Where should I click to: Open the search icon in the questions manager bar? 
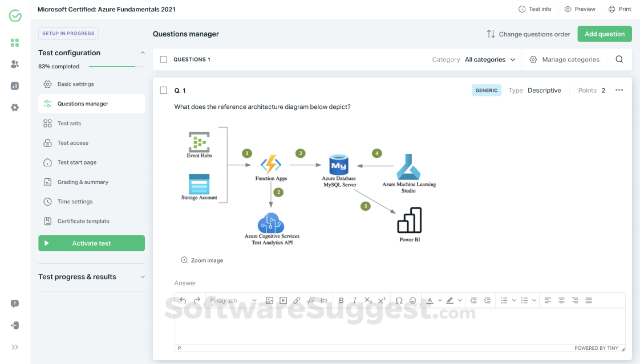[x=619, y=59]
